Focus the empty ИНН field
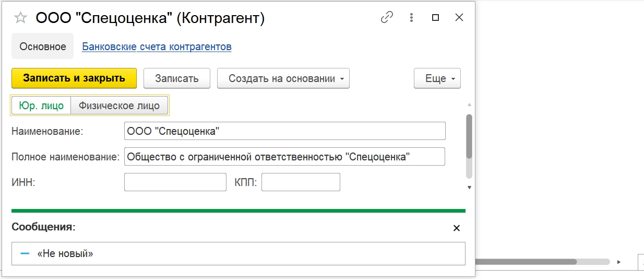 [175, 182]
